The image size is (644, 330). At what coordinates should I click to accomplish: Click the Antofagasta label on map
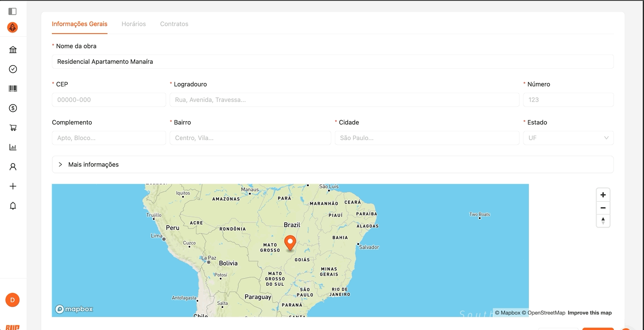(x=184, y=298)
